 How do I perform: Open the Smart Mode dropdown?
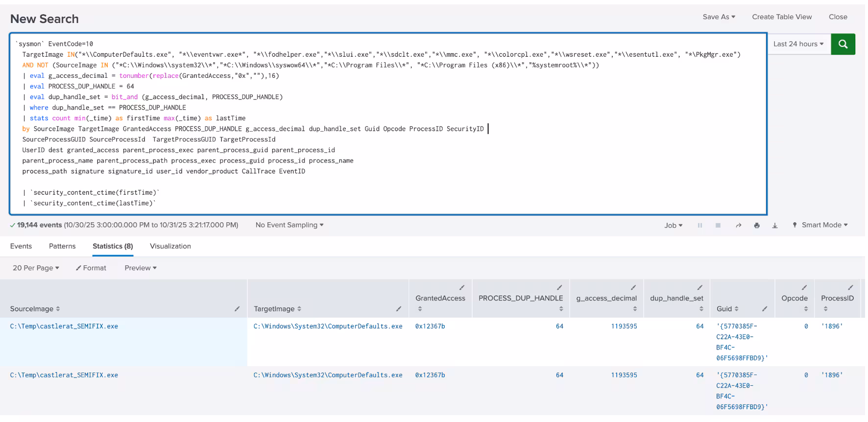pos(824,225)
